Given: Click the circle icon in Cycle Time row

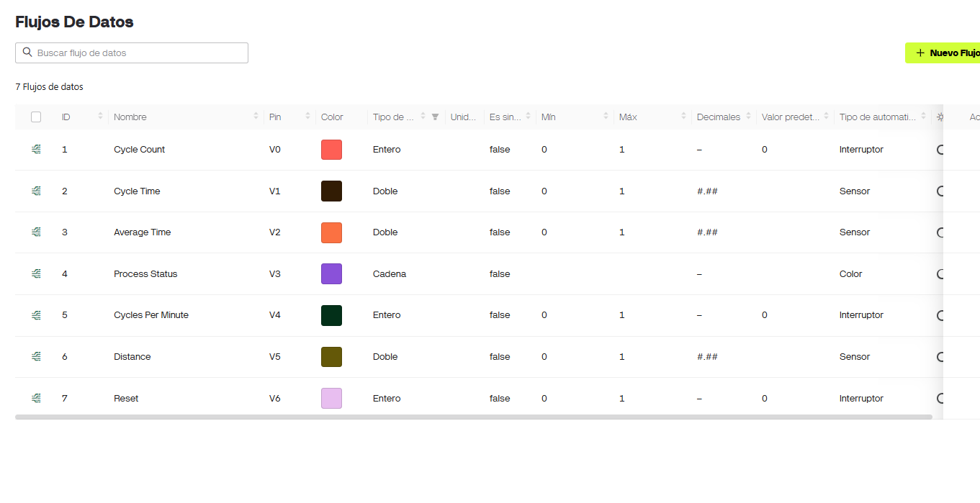Looking at the screenshot, I should pos(940,191).
